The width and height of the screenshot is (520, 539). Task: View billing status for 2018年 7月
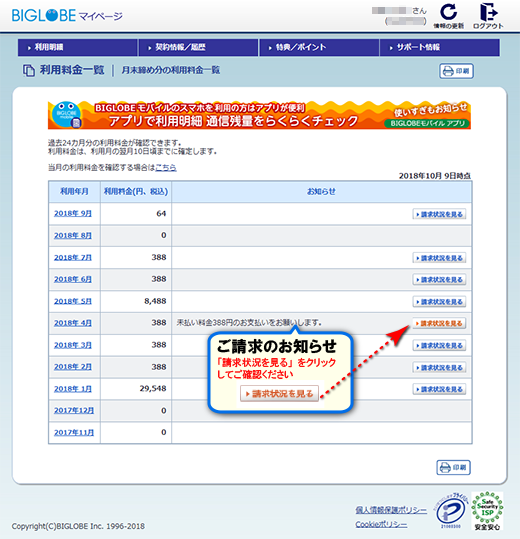(439, 258)
